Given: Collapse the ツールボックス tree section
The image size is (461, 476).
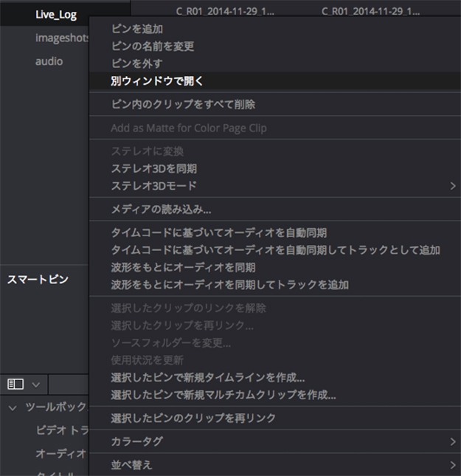Looking at the screenshot, I should [13, 407].
